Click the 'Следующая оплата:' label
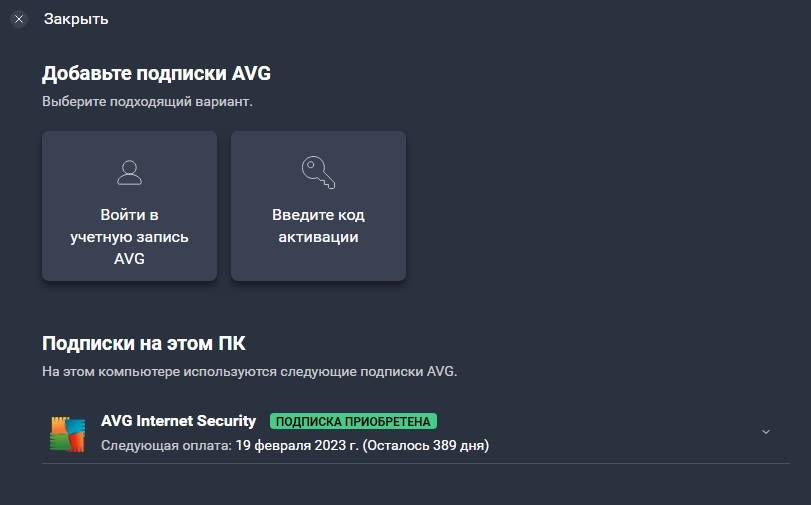The height and width of the screenshot is (505, 811). 166,444
